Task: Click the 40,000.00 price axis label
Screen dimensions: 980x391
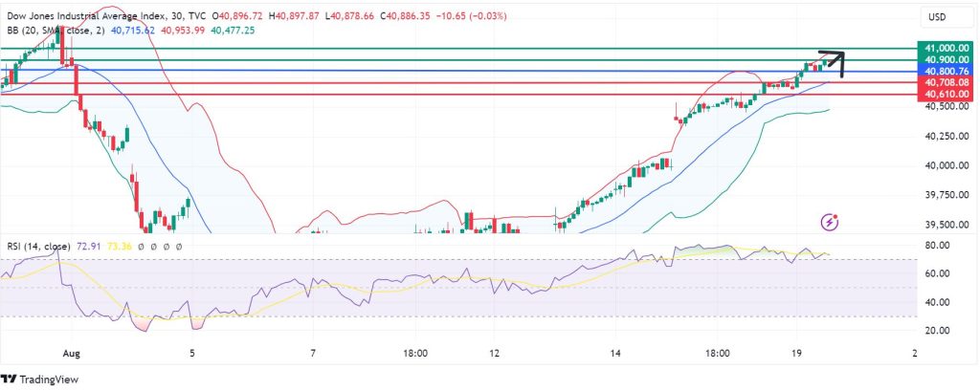Action: 948,165
